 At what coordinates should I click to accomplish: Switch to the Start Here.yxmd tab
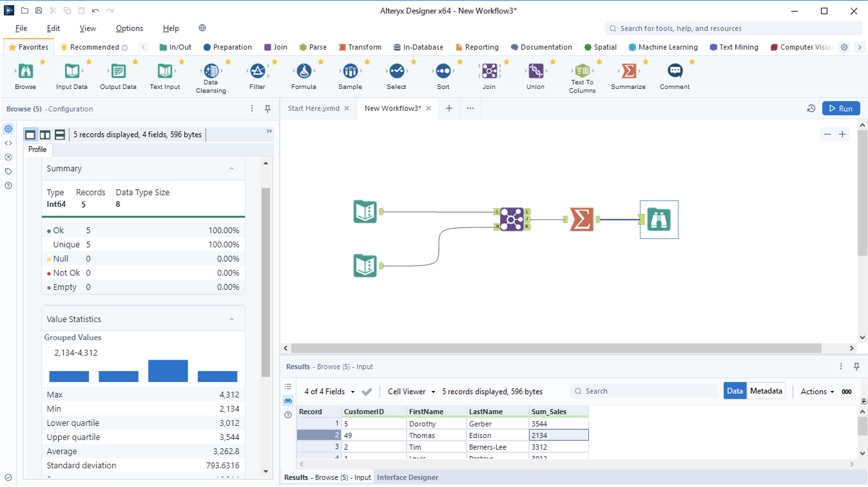(313, 109)
